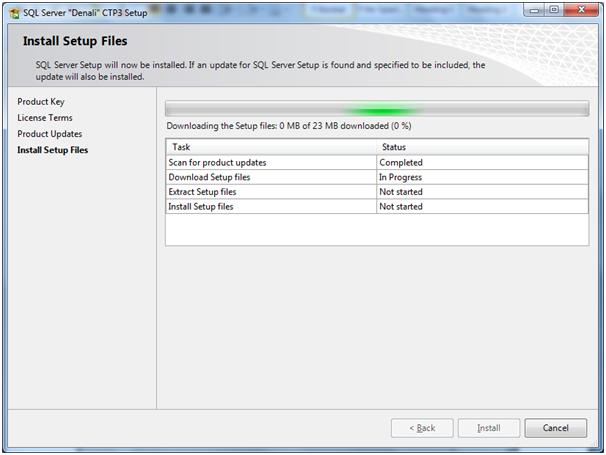Screen dimensions: 606x455
Task: Click the Status column header
Action: pos(482,147)
